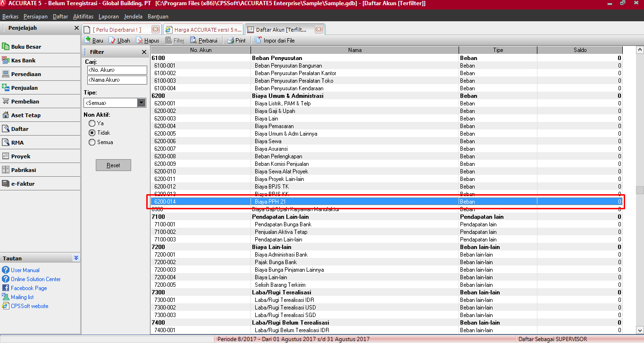Select the Ya radio button under Non Aktif
The image size is (644, 343).
92,123
